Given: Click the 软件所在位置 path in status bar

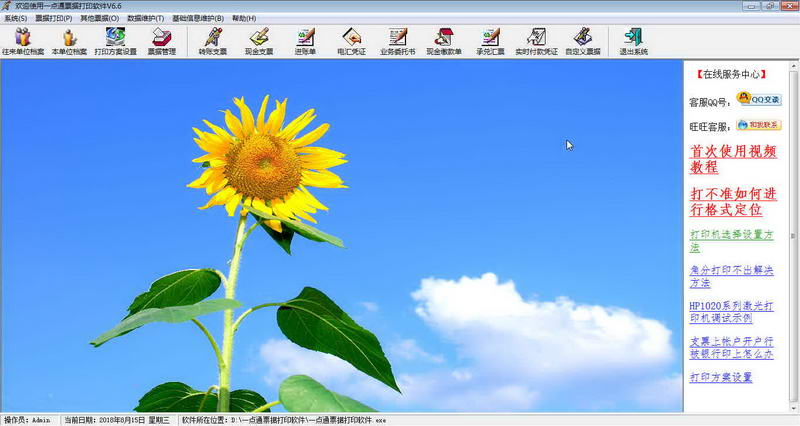Looking at the screenshot, I should (284, 420).
